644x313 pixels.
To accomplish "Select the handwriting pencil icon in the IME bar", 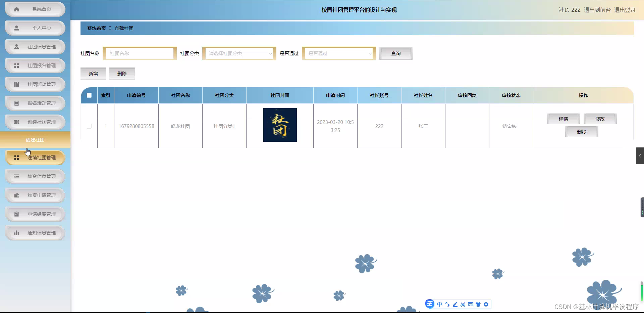I will coord(455,304).
